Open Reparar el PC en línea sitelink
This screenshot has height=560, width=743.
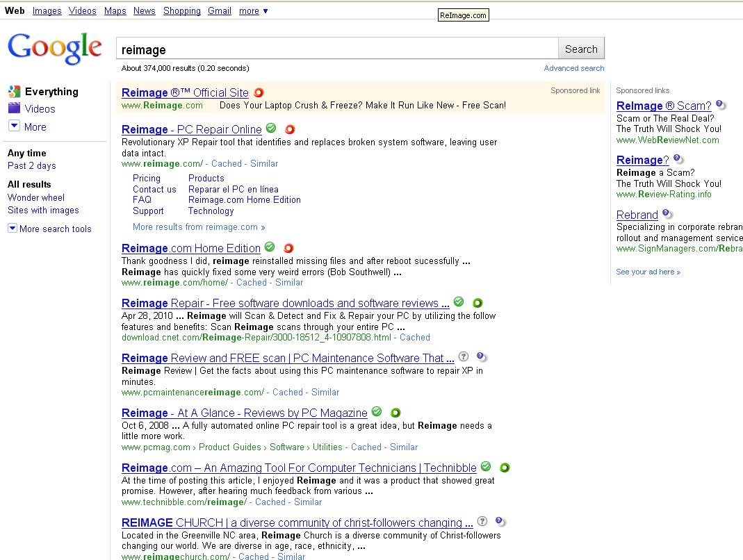pos(233,189)
